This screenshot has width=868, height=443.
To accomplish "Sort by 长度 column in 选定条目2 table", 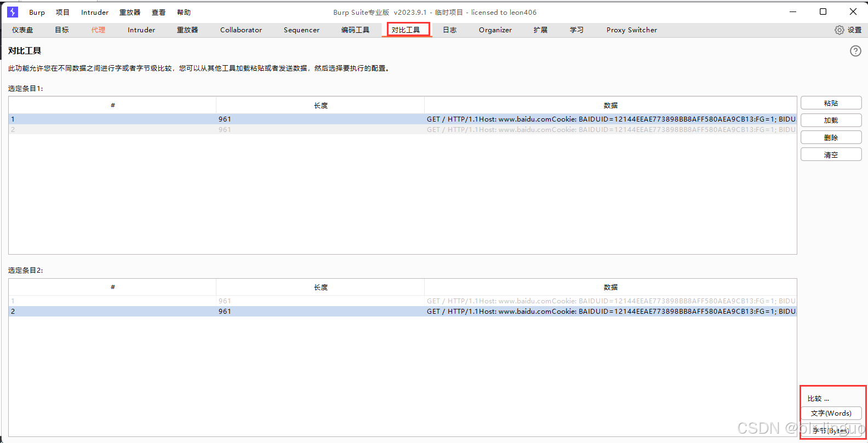I will [x=321, y=287].
